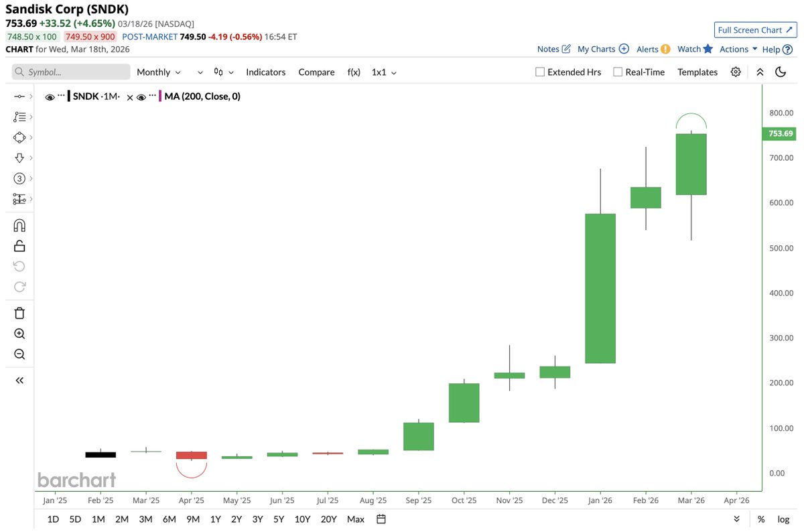The width and height of the screenshot is (804, 532).
Task: Enable the Real-Time checkbox
Action: [616, 72]
